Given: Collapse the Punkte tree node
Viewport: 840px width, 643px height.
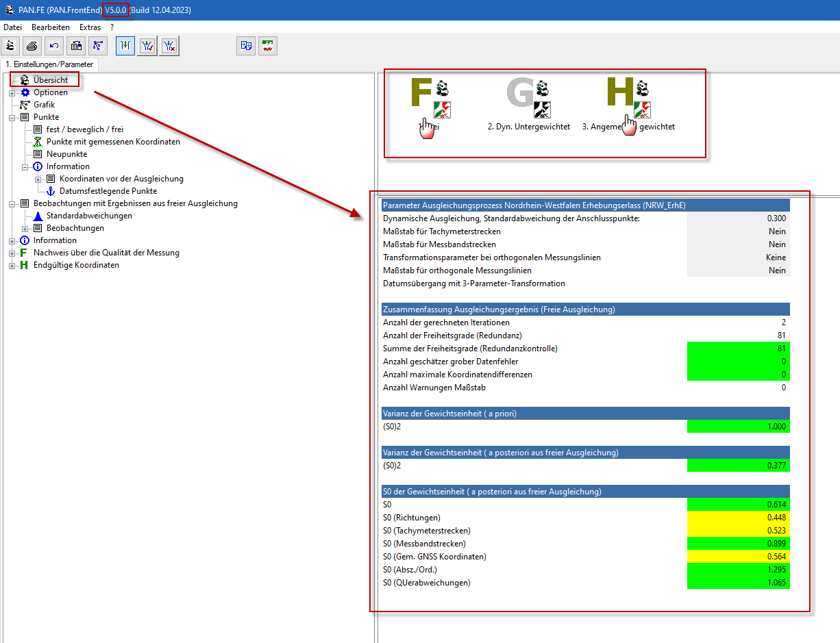Looking at the screenshot, I should [12, 117].
